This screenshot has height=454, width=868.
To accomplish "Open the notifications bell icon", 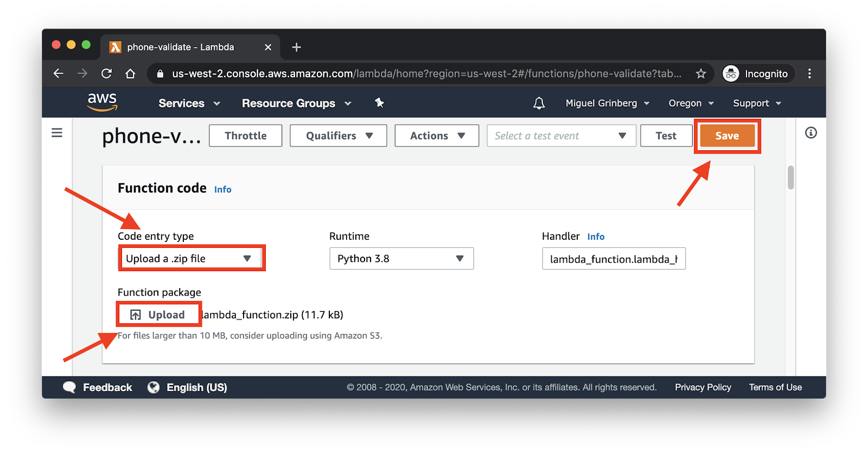I will 539,103.
